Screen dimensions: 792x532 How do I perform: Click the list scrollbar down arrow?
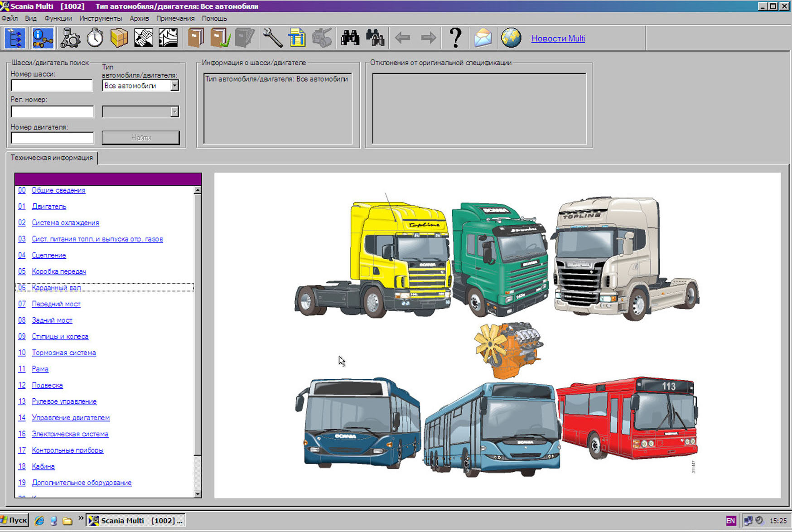(x=198, y=494)
